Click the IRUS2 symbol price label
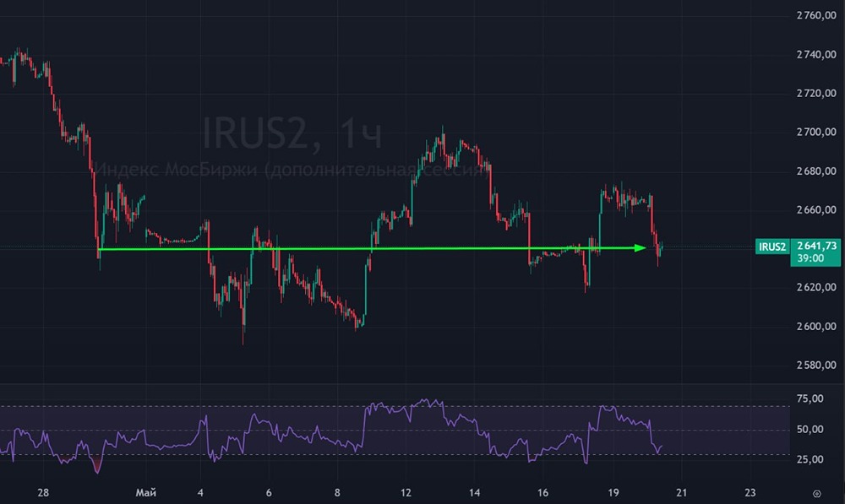 772,247
